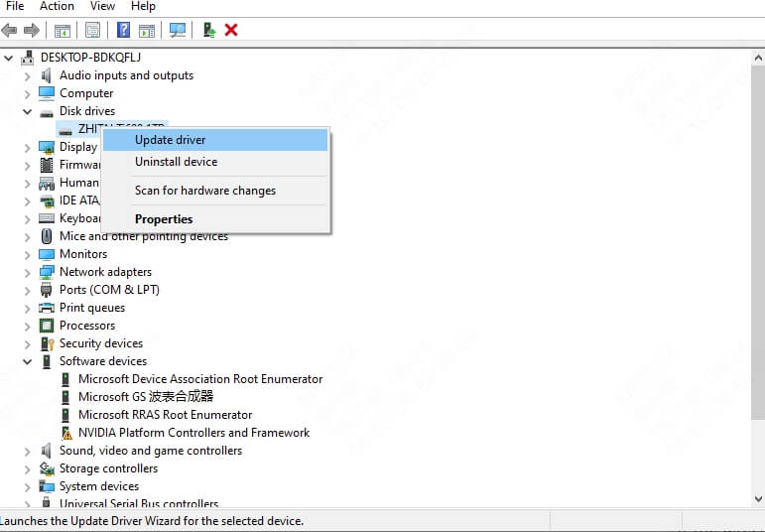The image size is (765, 532).
Task: Click the Monitors category icon
Action: point(47,254)
